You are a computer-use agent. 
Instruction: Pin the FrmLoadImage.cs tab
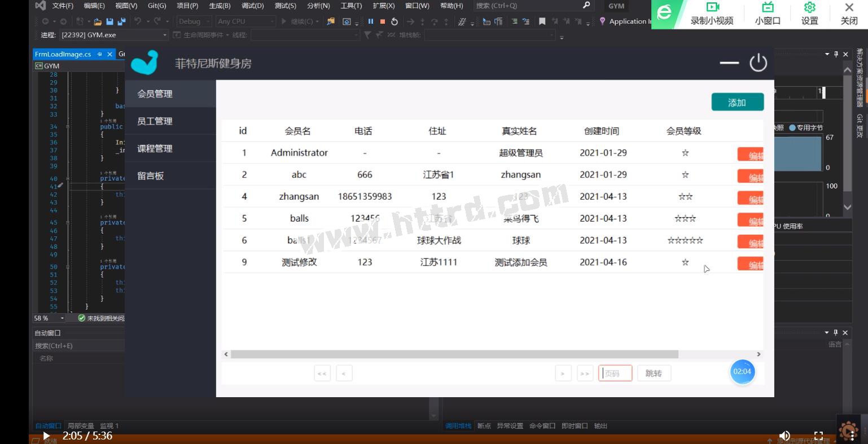tap(100, 54)
